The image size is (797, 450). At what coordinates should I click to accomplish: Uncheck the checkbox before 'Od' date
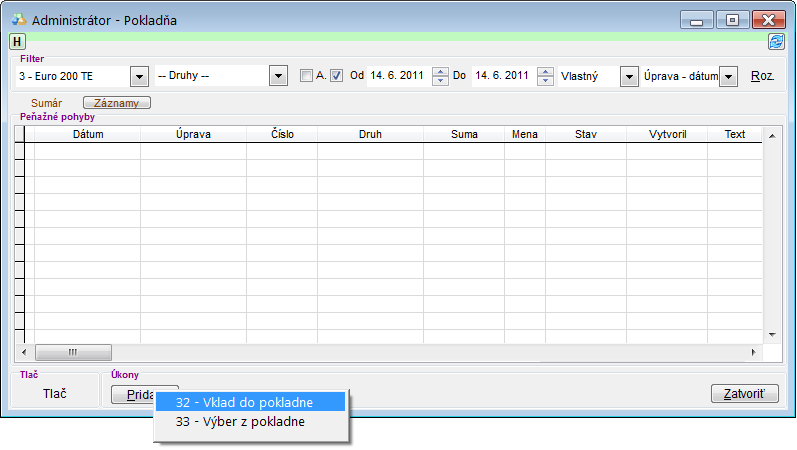[337, 76]
